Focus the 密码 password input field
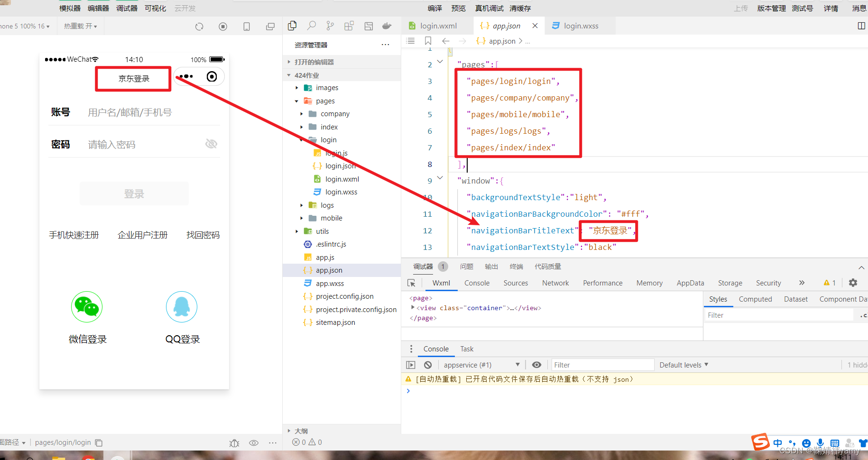Screen dimensions: 868x460 pos(144,145)
